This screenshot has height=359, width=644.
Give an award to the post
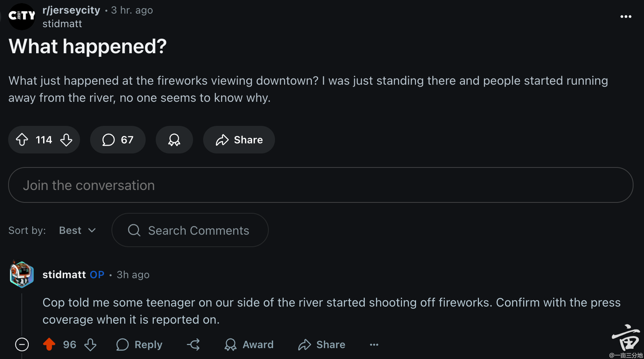174,139
